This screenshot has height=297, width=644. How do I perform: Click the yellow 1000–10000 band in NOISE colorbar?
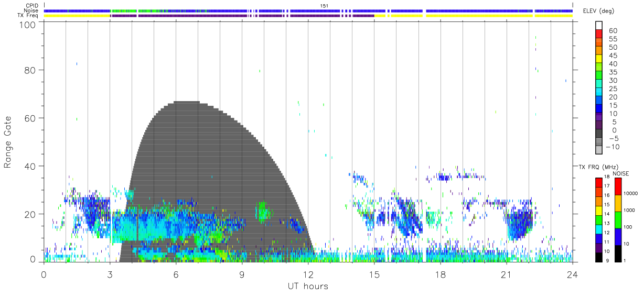click(x=618, y=202)
